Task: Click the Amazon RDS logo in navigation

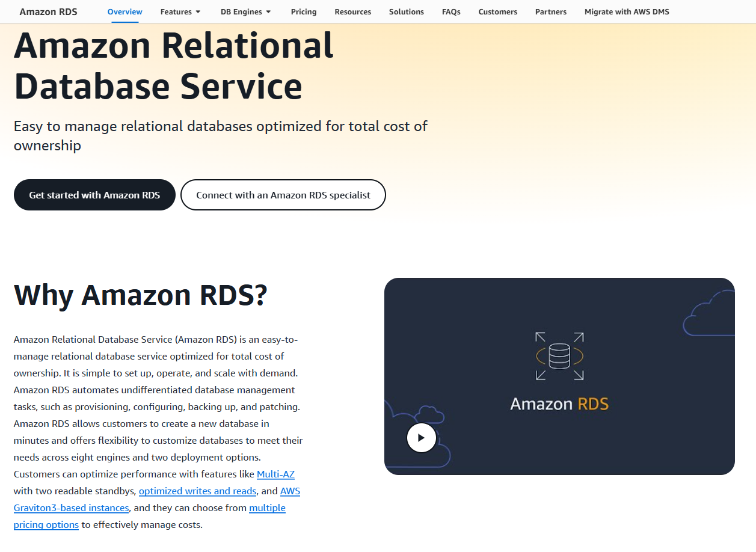Action: click(48, 11)
